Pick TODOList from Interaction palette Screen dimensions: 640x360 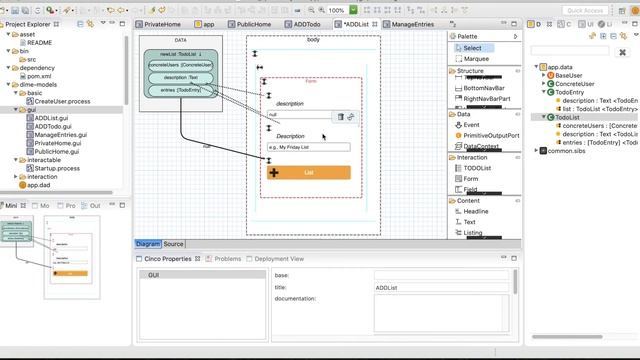click(x=473, y=168)
